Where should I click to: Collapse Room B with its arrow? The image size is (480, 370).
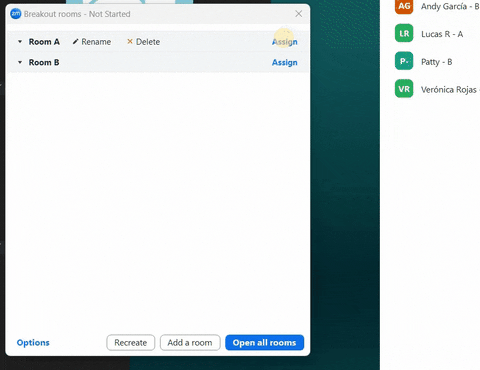[20, 62]
